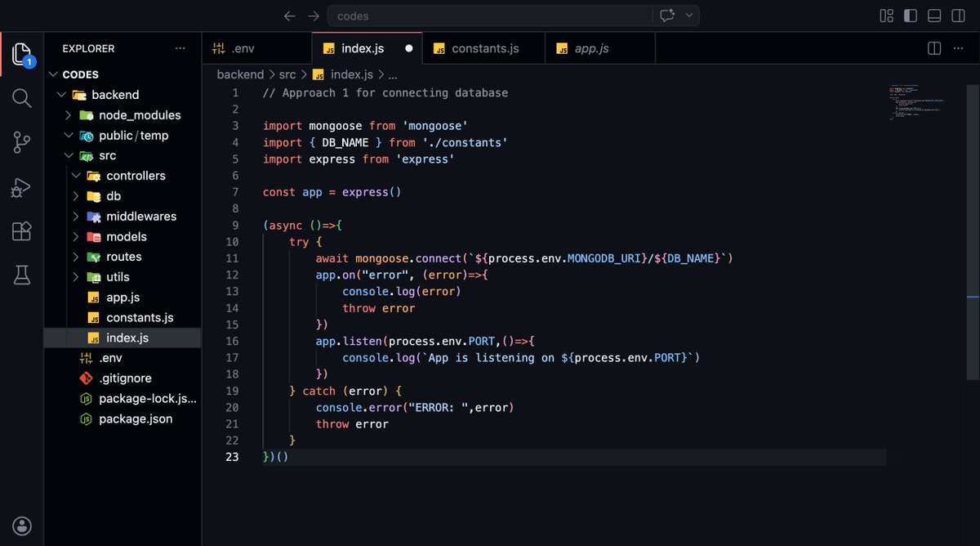Toggle the secondary side bar visibility
This screenshot has height=546, width=980.
click(959, 16)
